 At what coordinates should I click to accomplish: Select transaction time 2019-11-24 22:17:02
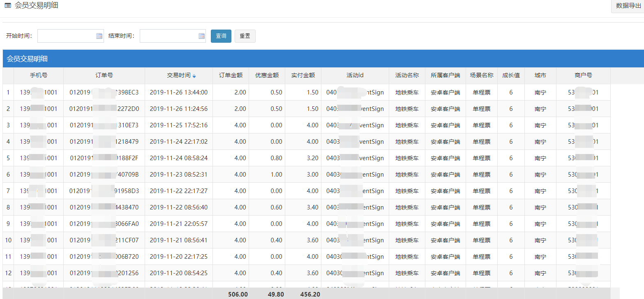pos(178,142)
